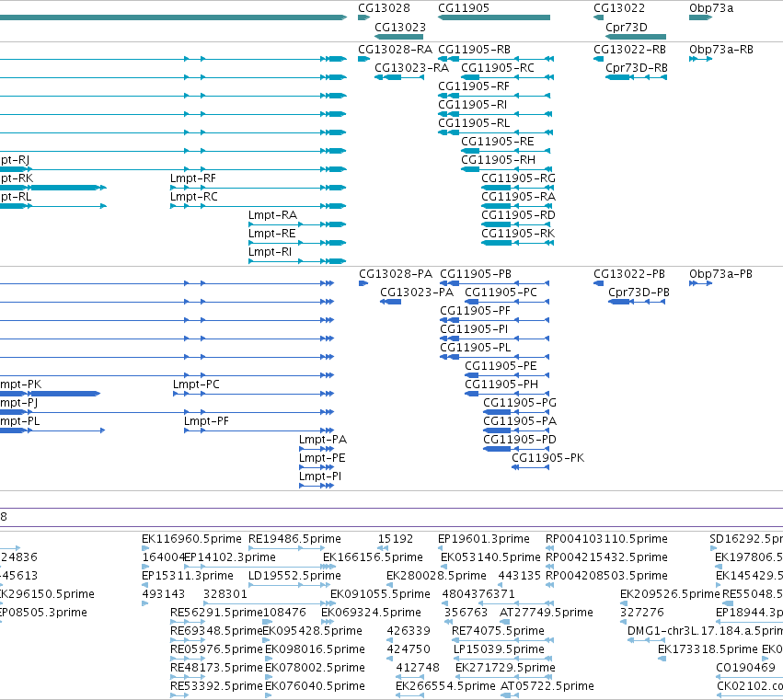This screenshot has height=700, width=783.
Task: Select EST EK209526.5prime
Action: coord(670,594)
